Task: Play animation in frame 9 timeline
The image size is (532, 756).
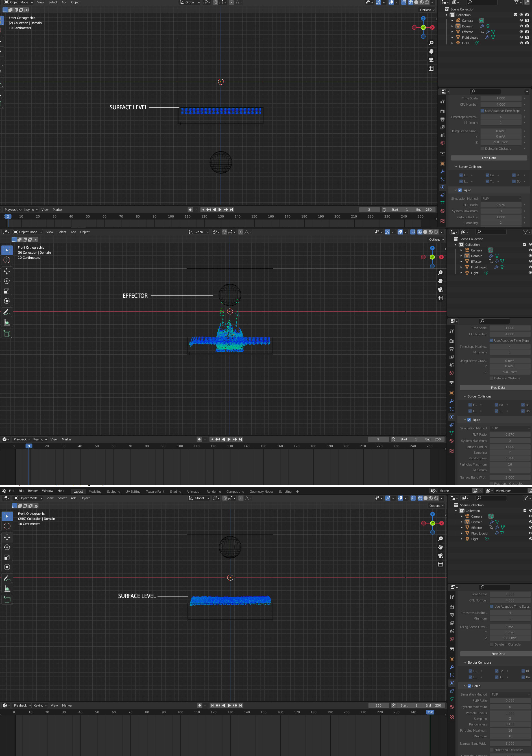Action: point(229,439)
